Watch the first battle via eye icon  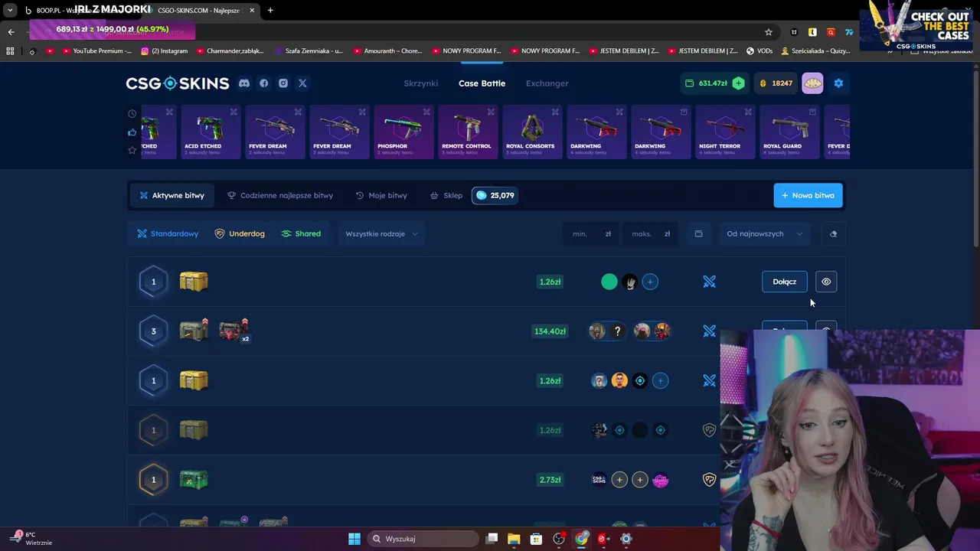click(826, 282)
